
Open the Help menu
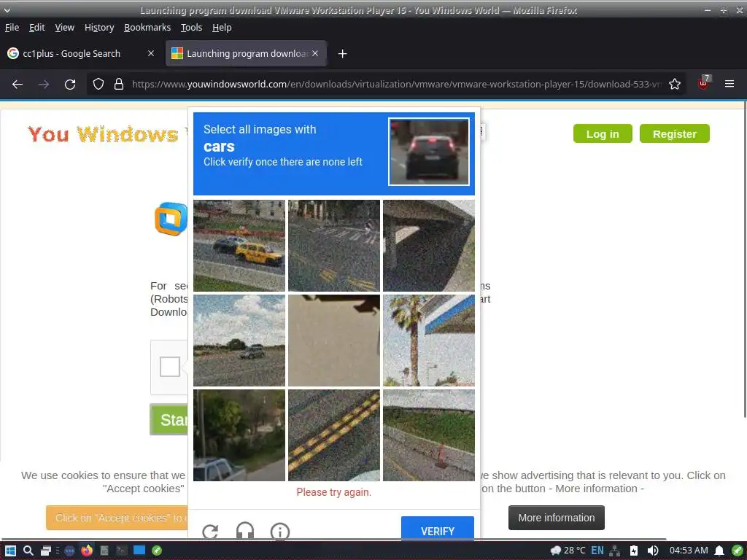tap(222, 28)
